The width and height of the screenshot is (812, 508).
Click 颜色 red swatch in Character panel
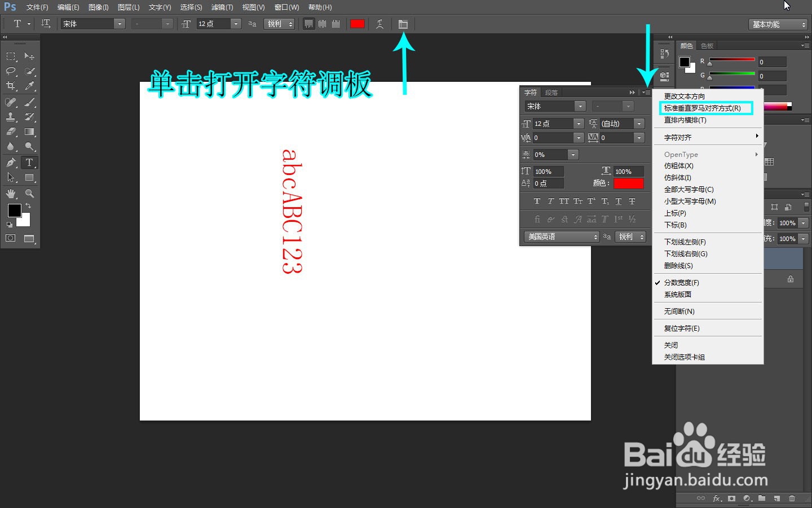pos(629,183)
